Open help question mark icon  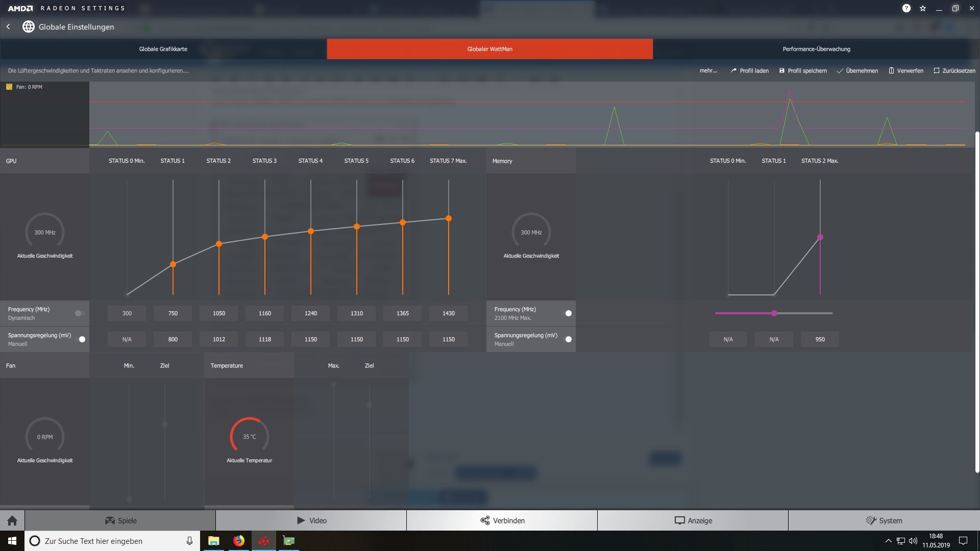(906, 8)
